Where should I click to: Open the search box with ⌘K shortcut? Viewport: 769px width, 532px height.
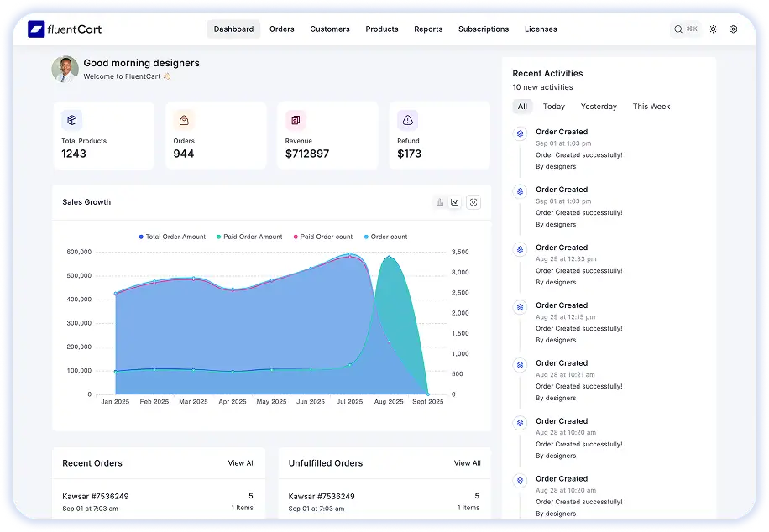686,29
